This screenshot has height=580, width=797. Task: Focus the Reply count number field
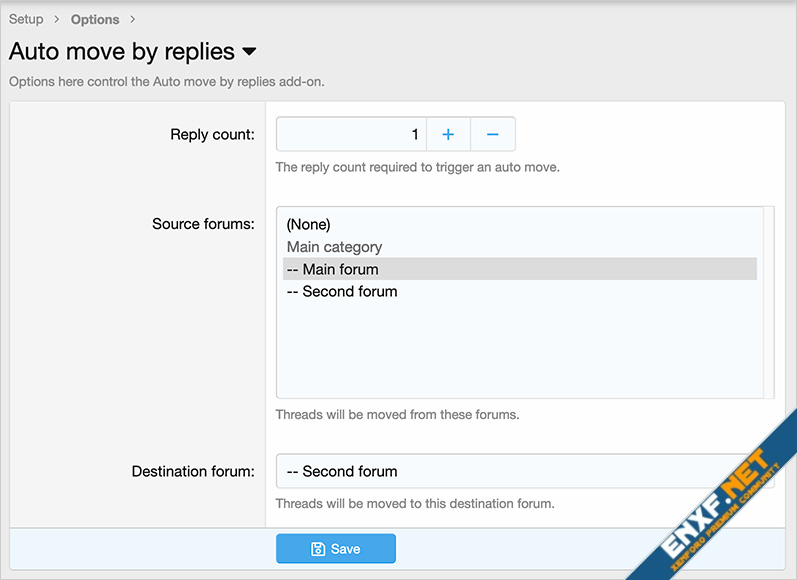[x=351, y=134]
